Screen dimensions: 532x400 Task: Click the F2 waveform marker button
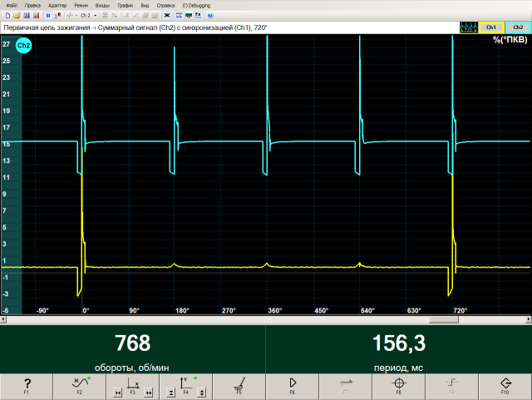click(80, 385)
